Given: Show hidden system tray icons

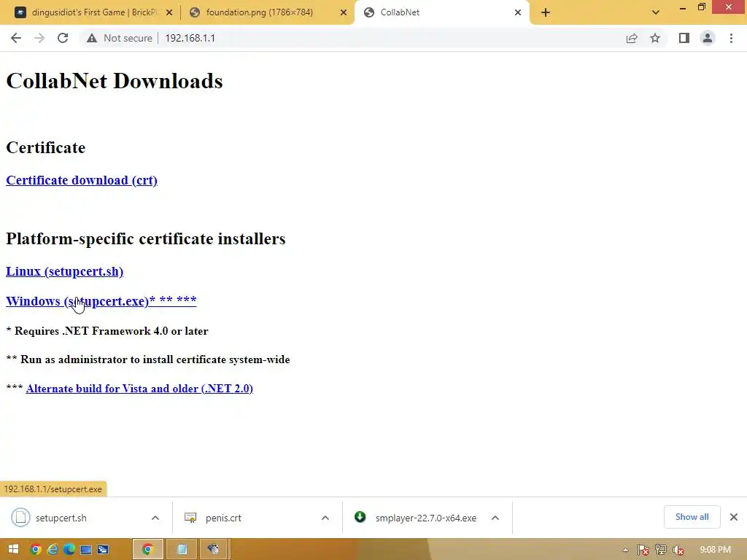Looking at the screenshot, I should (x=625, y=550).
